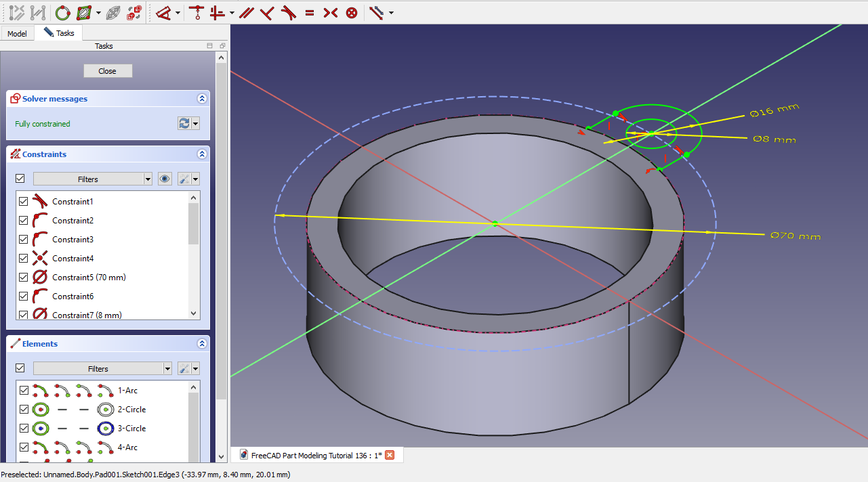This screenshot has height=482, width=868.
Task: Uncheck the 2-Circle element checkbox
Action: tap(24, 410)
